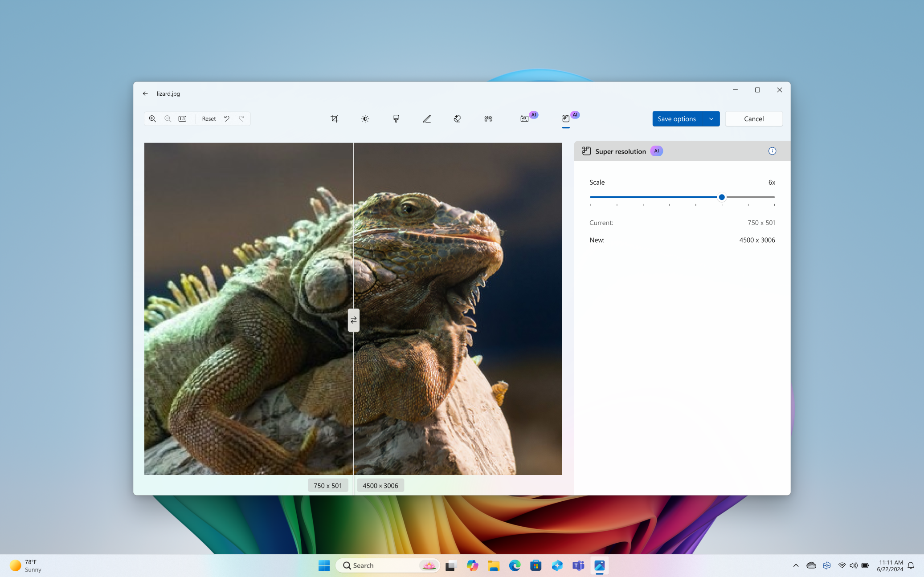Select the Zoom in tool
The height and width of the screenshot is (577, 924).
152,118
